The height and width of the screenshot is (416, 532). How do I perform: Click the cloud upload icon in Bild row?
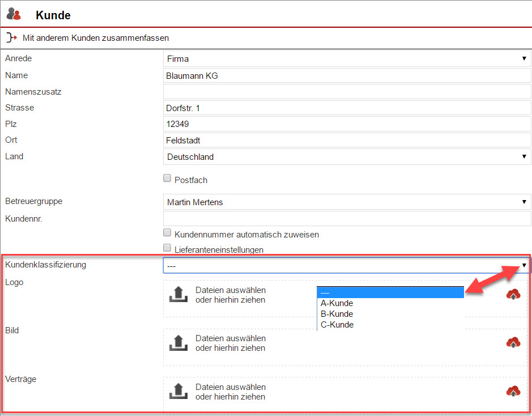coord(513,342)
